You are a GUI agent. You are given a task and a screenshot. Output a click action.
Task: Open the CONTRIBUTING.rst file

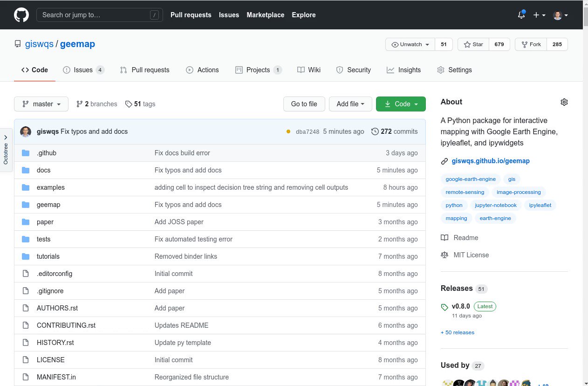(66, 325)
